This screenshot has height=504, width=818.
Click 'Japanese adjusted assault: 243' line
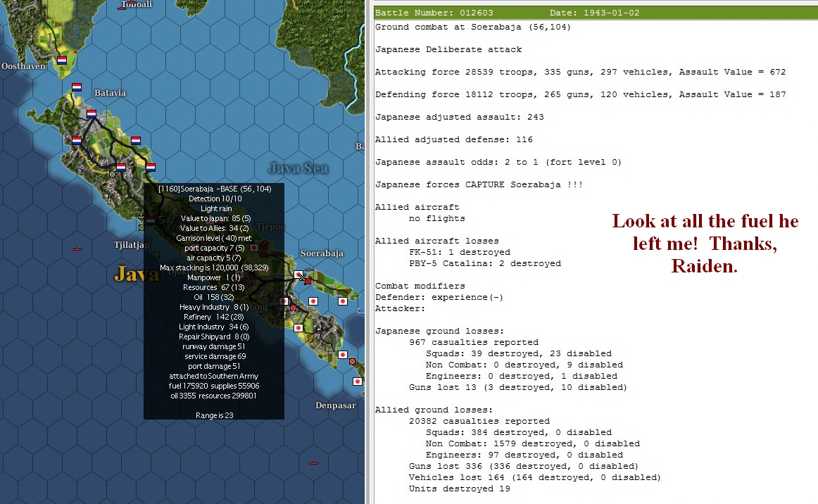[459, 117]
